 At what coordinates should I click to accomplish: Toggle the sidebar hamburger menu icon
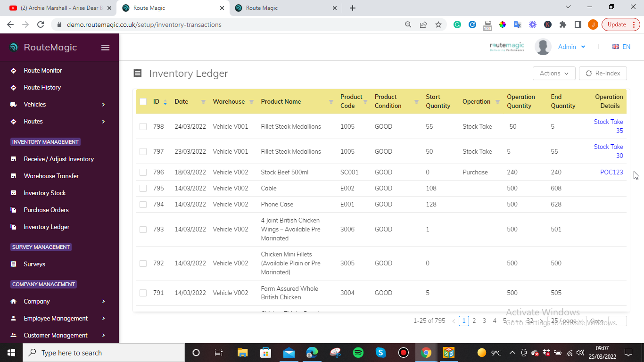[105, 48]
